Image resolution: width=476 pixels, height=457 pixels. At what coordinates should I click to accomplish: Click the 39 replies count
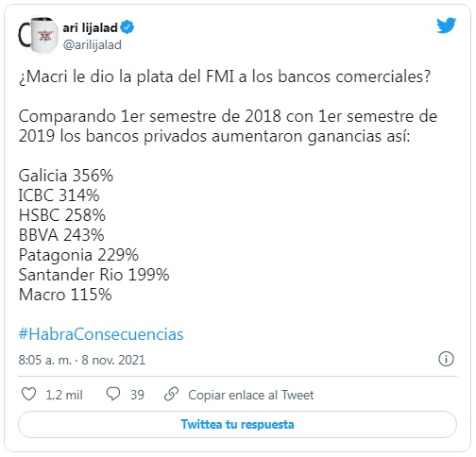click(x=137, y=395)
